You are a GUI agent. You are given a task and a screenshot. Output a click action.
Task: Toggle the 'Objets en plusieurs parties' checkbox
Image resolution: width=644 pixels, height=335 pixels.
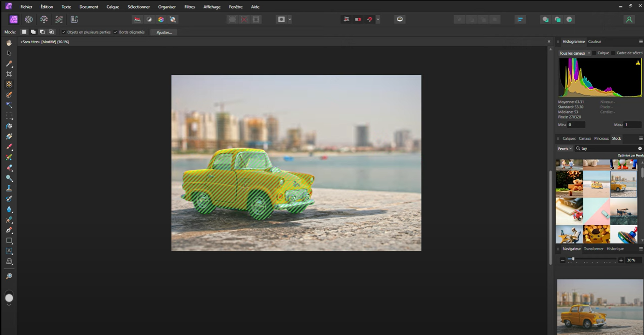64,32
